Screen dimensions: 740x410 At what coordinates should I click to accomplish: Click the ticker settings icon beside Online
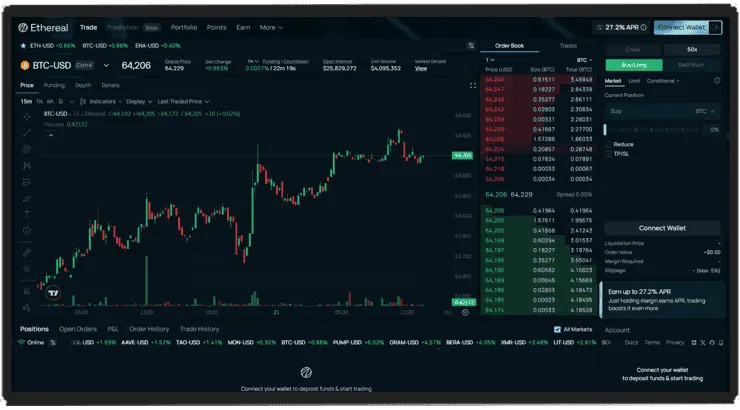[52, 343]
